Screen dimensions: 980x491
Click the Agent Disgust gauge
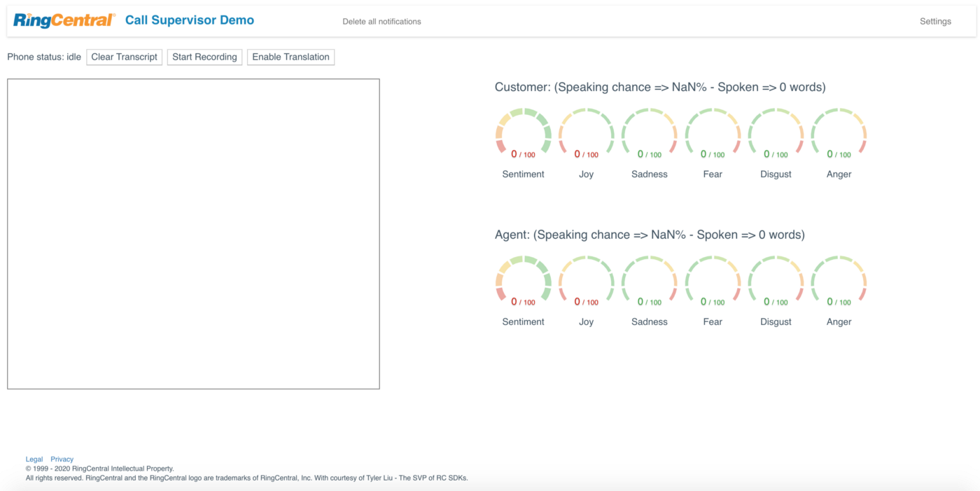(x=776, y=282)
